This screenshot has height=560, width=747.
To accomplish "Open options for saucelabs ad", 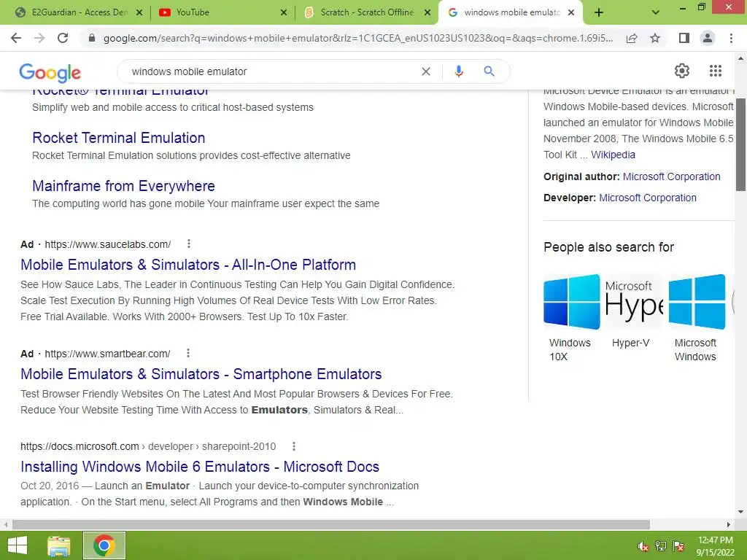I will (189, 244).
